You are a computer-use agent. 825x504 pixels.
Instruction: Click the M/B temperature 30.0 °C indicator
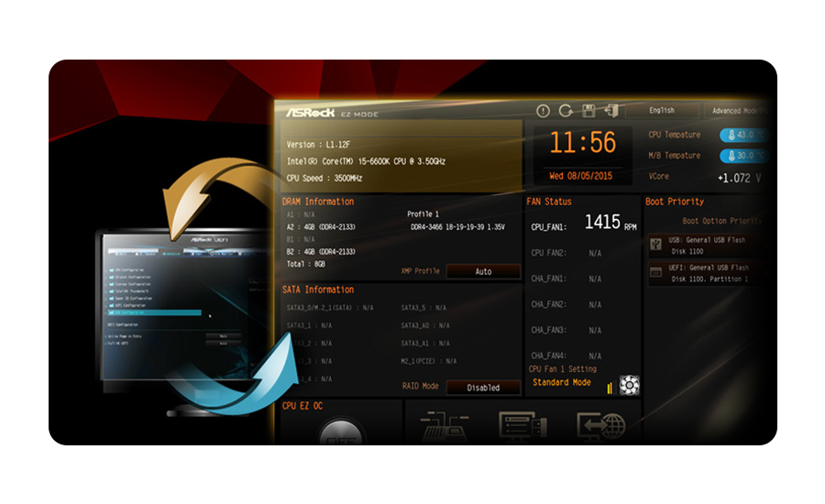click(743, 156)
